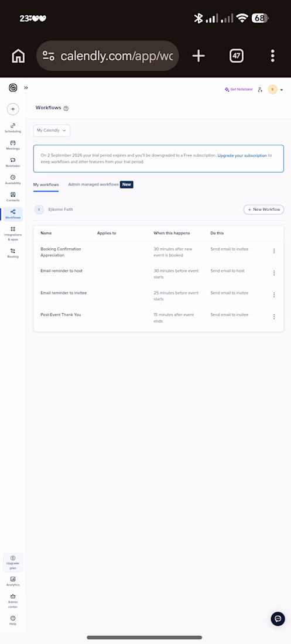Viewport: 291px width, 644px height.
Task: Open Email reminder to invitee workflow
Action: tap(64, 293)
